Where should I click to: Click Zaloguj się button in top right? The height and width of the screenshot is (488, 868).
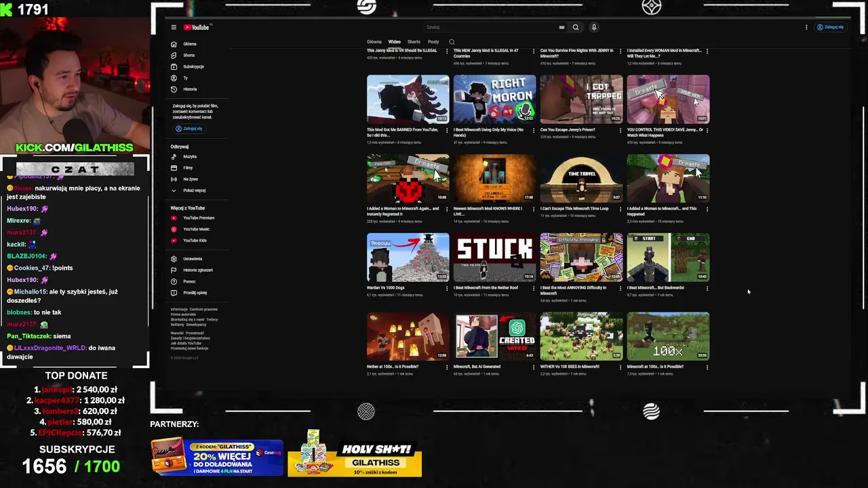[x=830, y=27]
